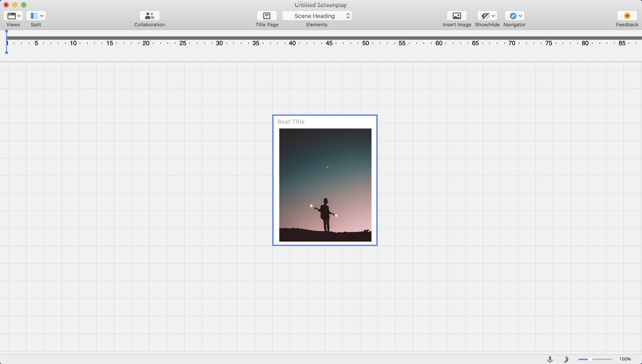The height and width of the screenshot is (364, 642).
Task: Select the silhouette image on beat card
Action: click(x=325, y=185)
